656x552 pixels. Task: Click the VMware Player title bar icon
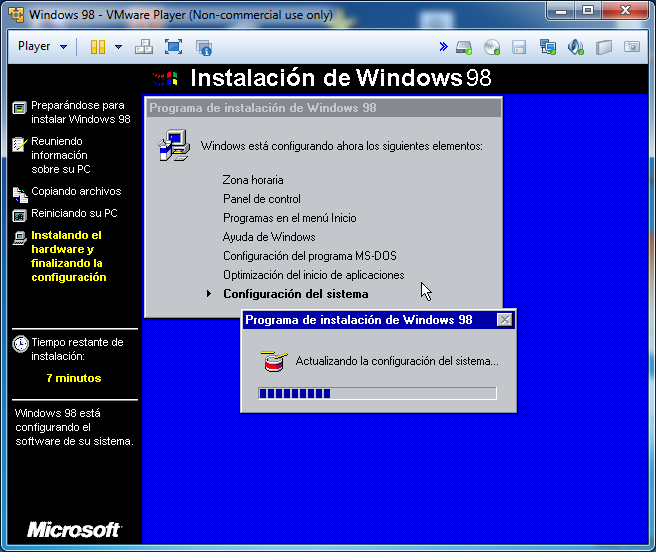tap(15, 15)
